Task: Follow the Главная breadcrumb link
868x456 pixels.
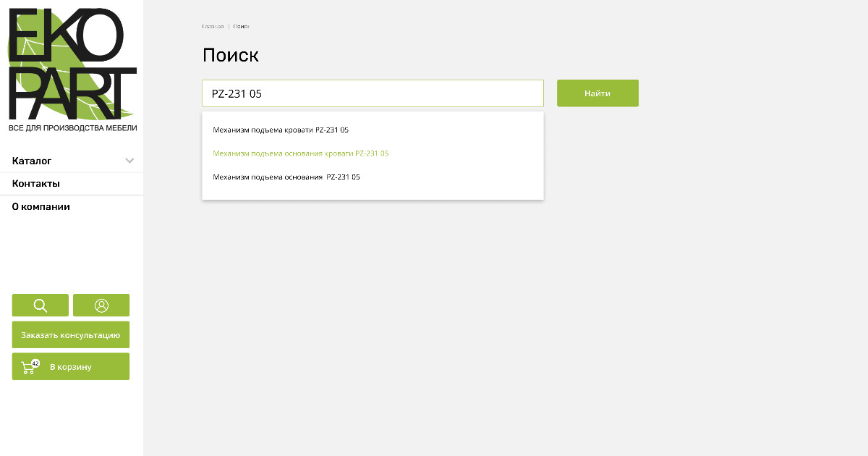Action: [213, 26]
